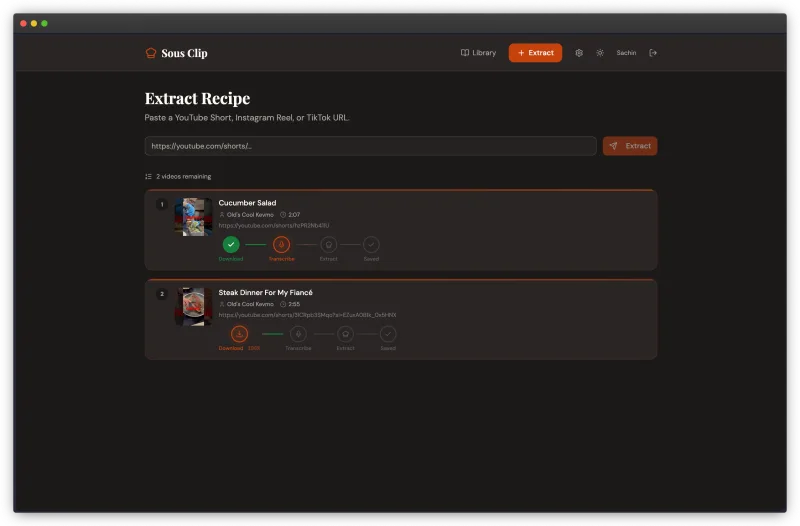Screen dimensions: 800x526
Task: Click Steak Dinner Download arrow step
Action: coord(239,334)
